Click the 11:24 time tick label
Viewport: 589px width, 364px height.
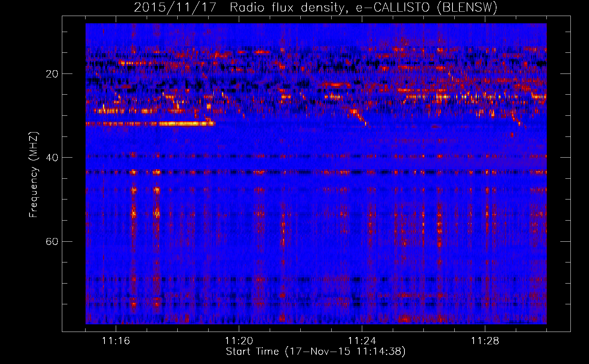point(362,341)
